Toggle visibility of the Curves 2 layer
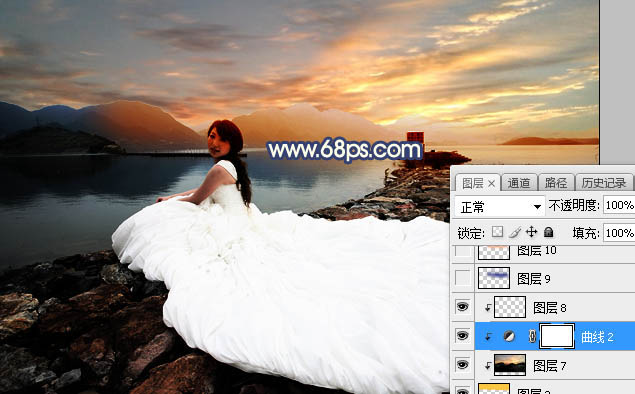 coord(462,336)
